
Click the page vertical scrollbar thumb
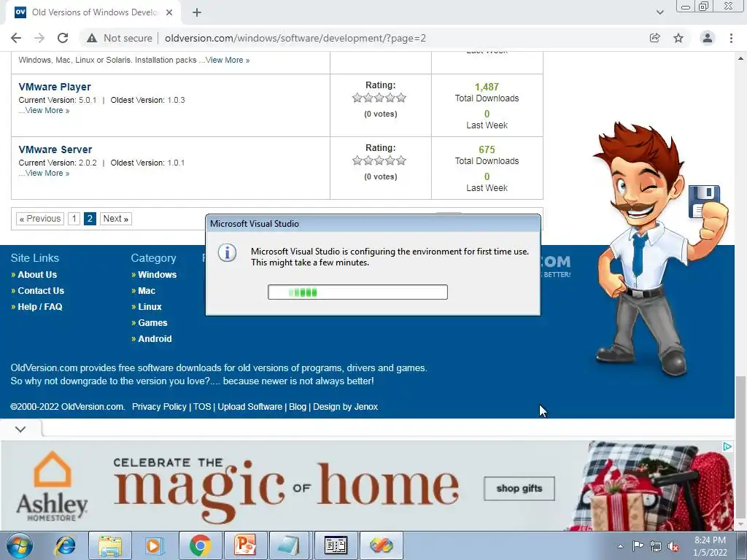[x=740, y=447]
